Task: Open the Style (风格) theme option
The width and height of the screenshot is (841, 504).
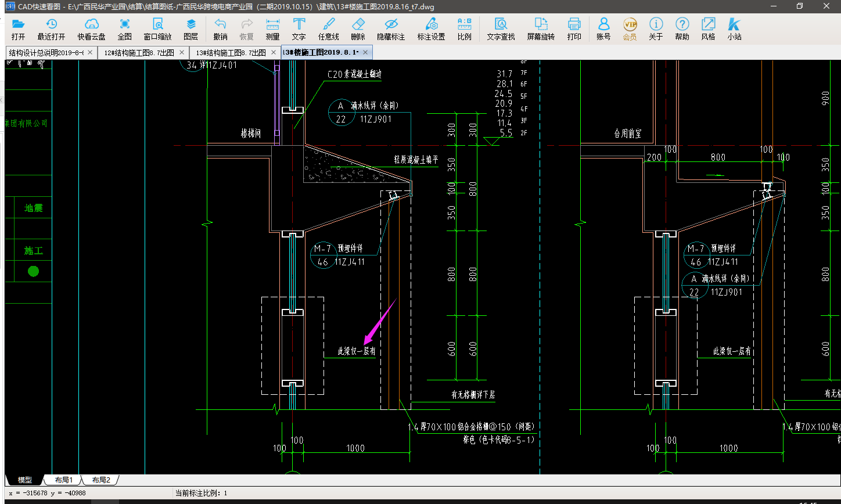Action: [708, 28]
